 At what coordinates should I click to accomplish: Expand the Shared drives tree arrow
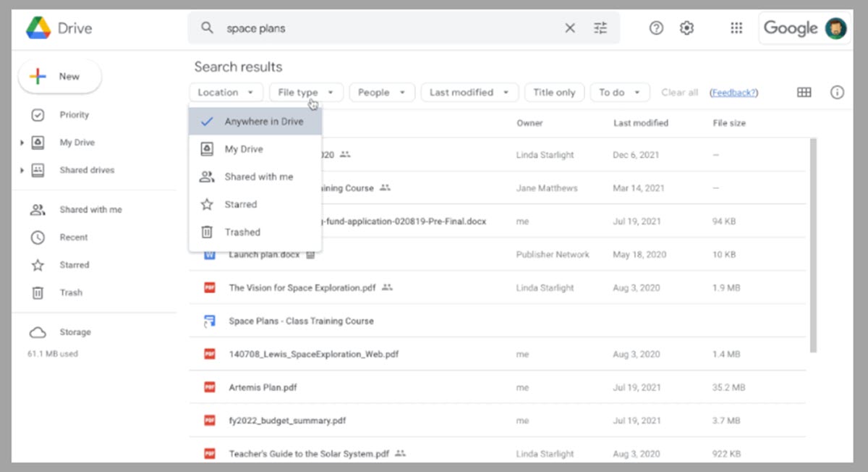[x=22, y=171]
